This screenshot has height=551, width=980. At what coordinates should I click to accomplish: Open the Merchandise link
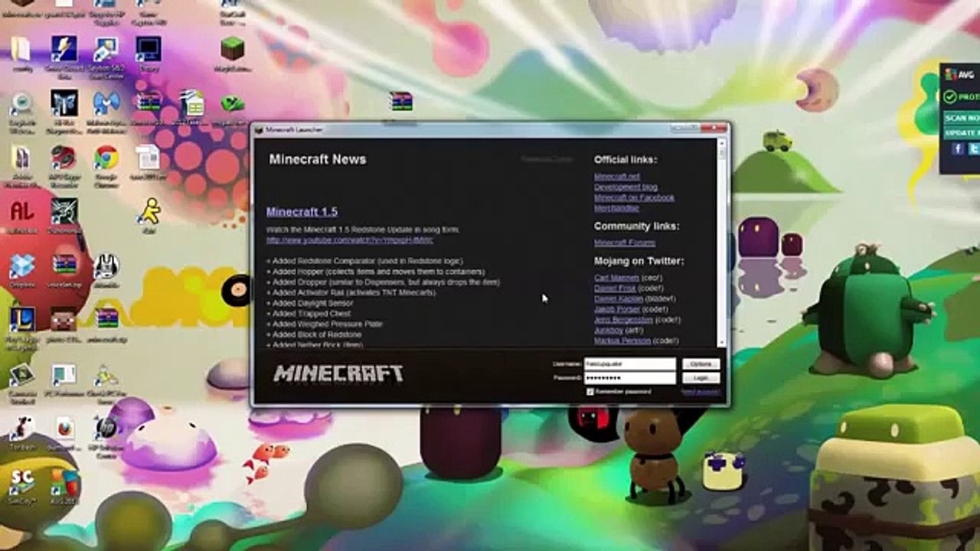(x=616, y=208)
